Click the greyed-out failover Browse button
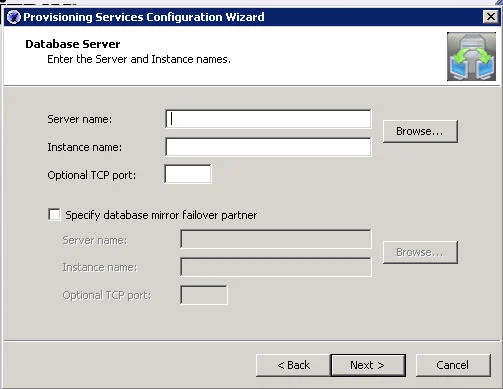503x389 pixels. pos(420,252)
